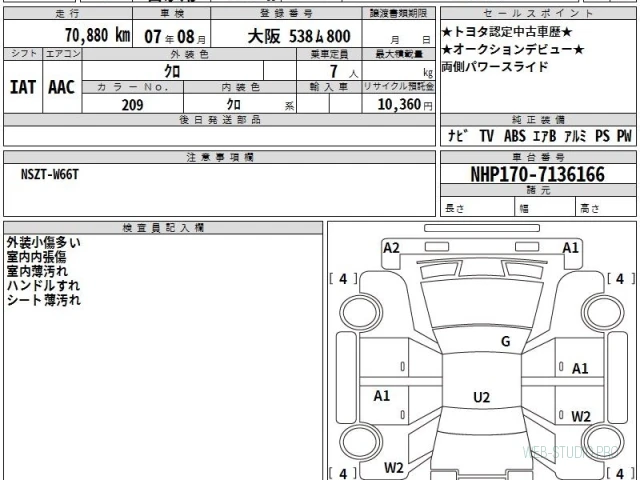Select the mileage value 70,880 km
The width and height of the screenshot is (640, 480).
click(98, 36)
